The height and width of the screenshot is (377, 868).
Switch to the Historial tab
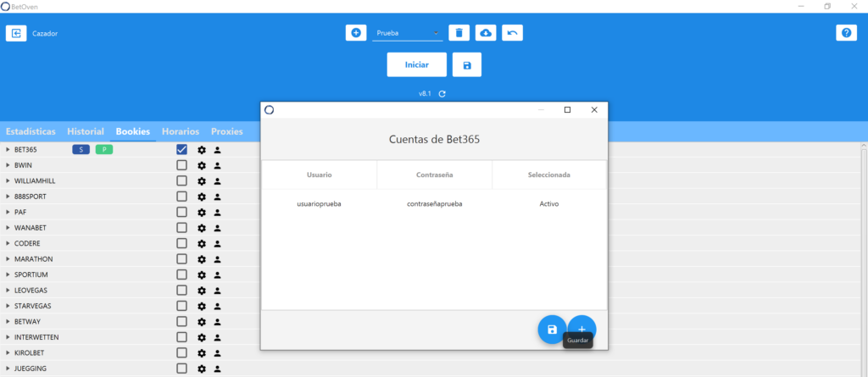(86, 132)
